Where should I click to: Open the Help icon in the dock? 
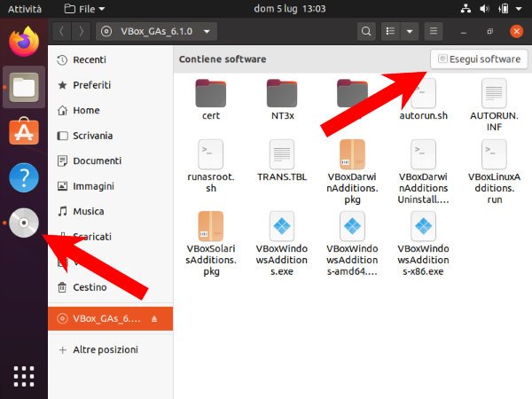[x=24, y=177]
